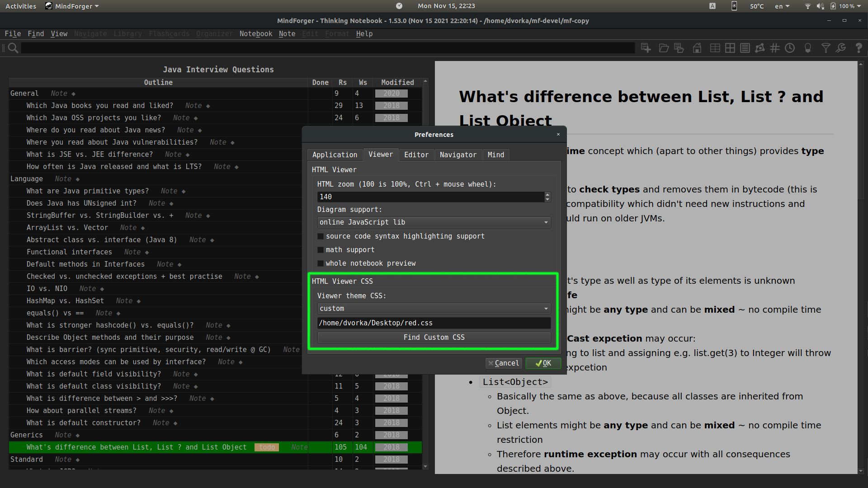Open notebooks table view from toolbar
This screenshot has height=488, width=868.
[715, 48]
